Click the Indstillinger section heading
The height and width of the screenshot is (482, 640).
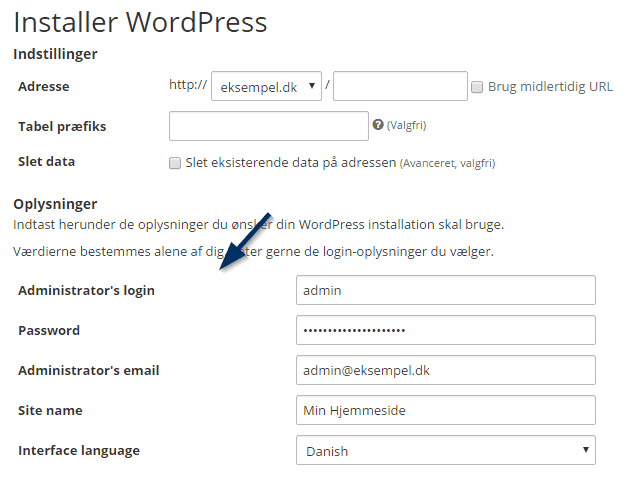tap(56, 55)
